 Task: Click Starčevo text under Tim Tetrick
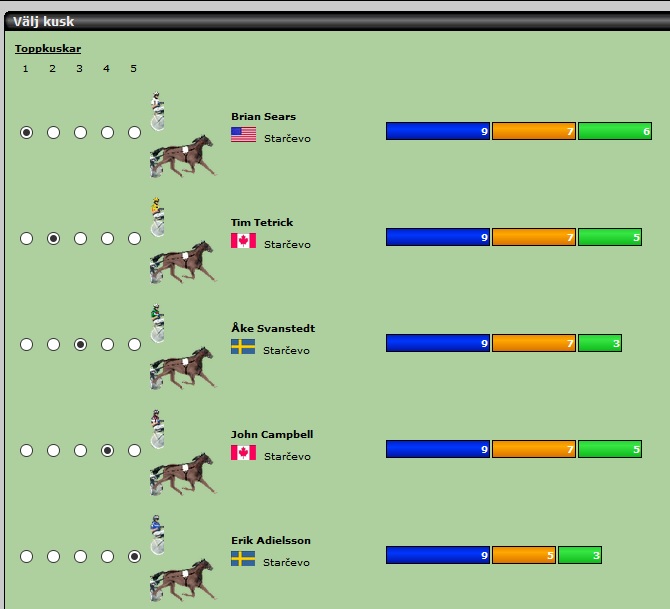tap(287, 244)
